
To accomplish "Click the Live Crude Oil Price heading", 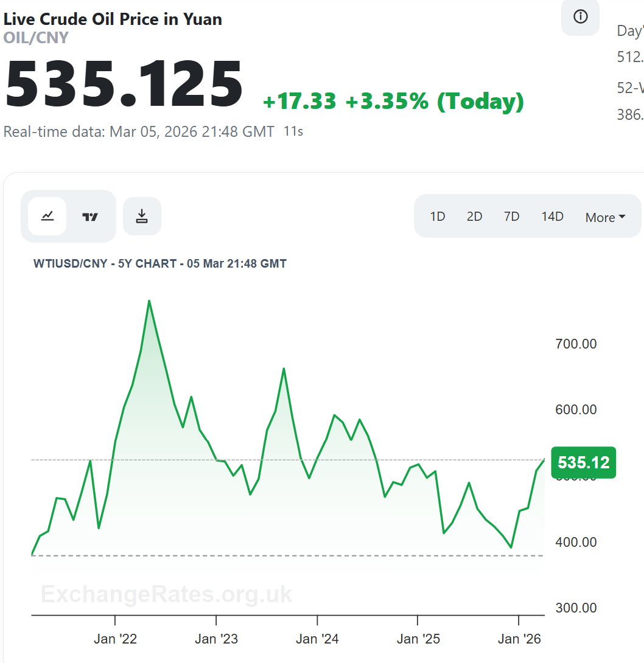I will (x=113, y=19).
